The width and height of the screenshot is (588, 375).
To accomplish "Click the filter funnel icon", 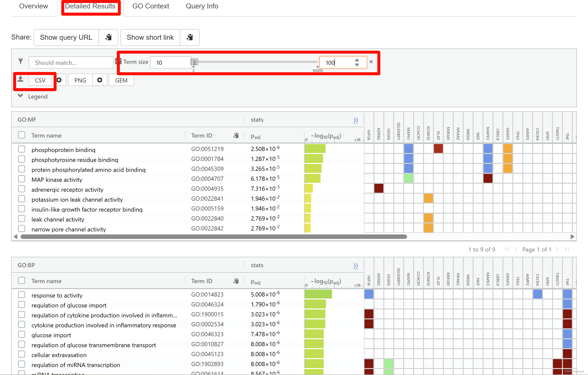I will 21,61.
